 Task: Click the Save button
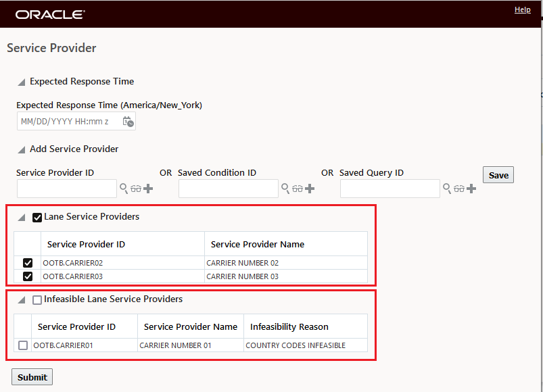498,175
